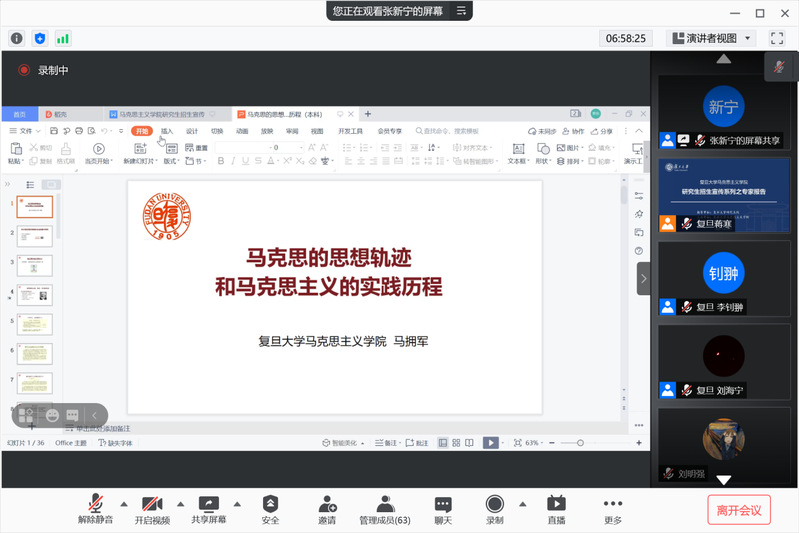Click the blue network security shield icon
Viewport: 799px width, 533px height.
pyautogui.click(x=40, y=38)
